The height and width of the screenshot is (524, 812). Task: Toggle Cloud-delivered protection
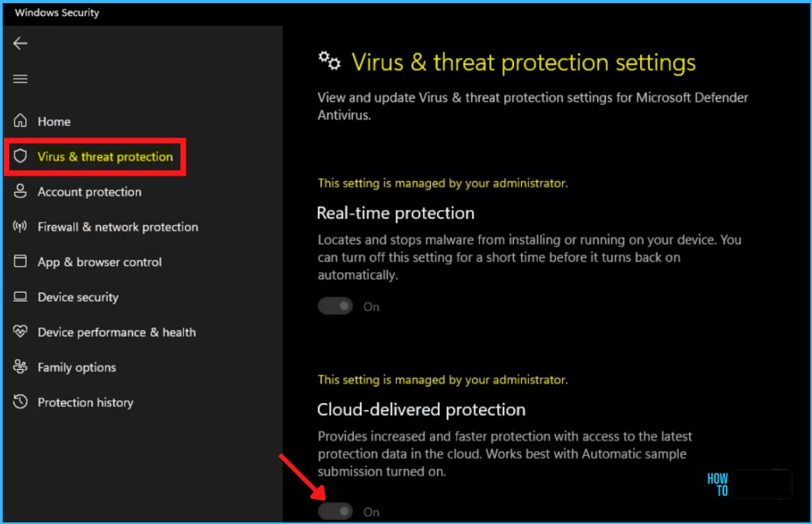point(335,511)
